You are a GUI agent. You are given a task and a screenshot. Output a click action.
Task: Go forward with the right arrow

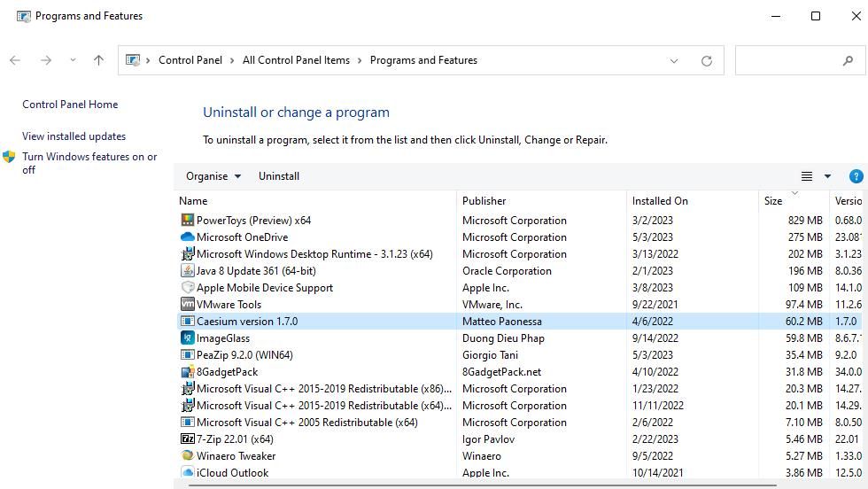(x=46, y=60)
